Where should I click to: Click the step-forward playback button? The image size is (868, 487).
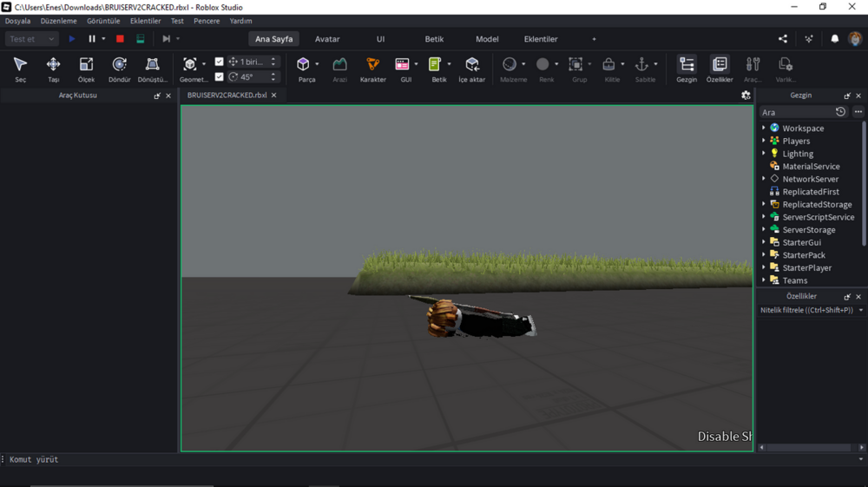point(166,39)
